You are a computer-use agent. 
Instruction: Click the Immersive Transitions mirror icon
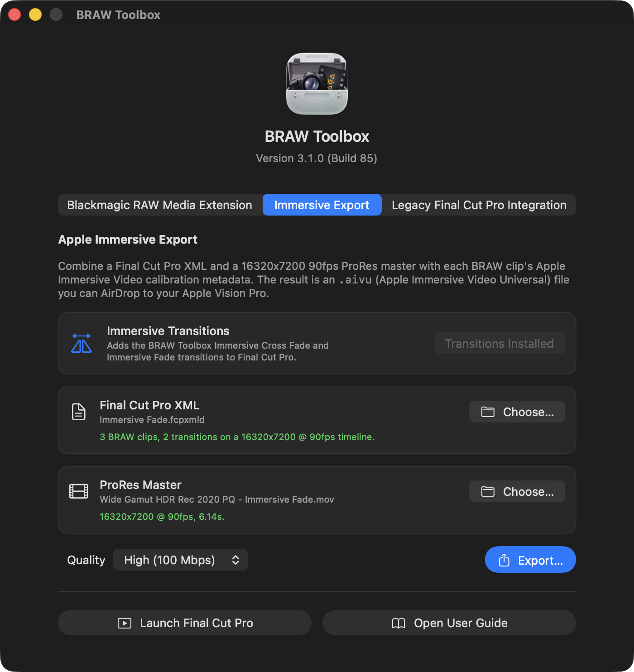pyautogui.click(x=82, y=343)
